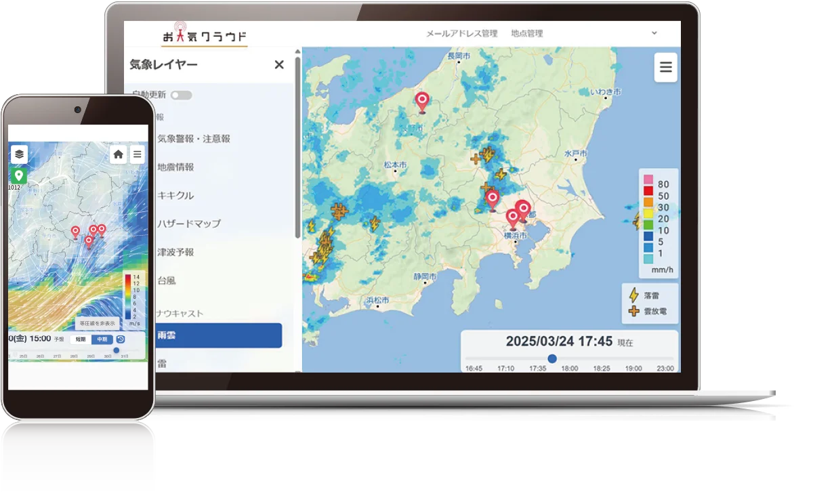Click the いわき市 map label
Viewport: 813px width, 504px height.
[606, 91]
